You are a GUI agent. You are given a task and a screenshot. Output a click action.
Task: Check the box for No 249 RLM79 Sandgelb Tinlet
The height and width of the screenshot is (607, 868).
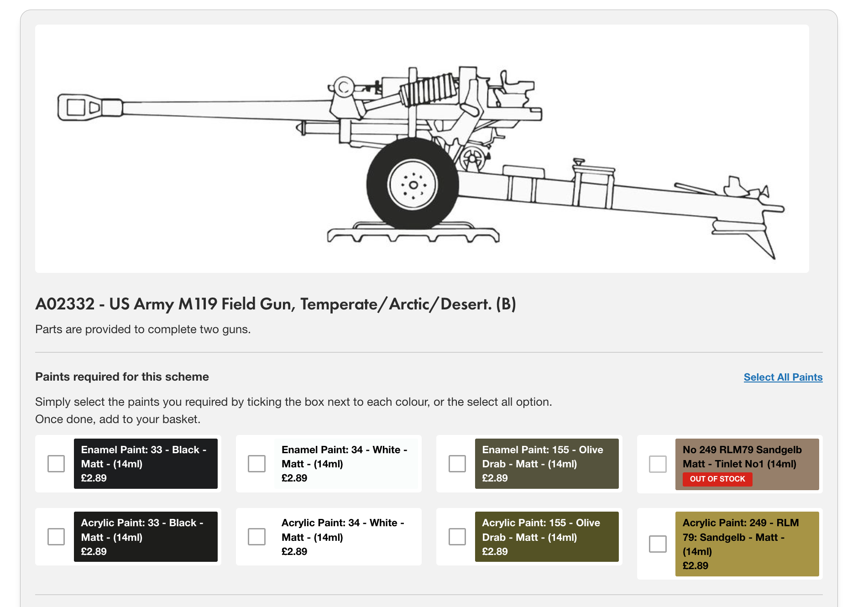[x=658, y=464]
